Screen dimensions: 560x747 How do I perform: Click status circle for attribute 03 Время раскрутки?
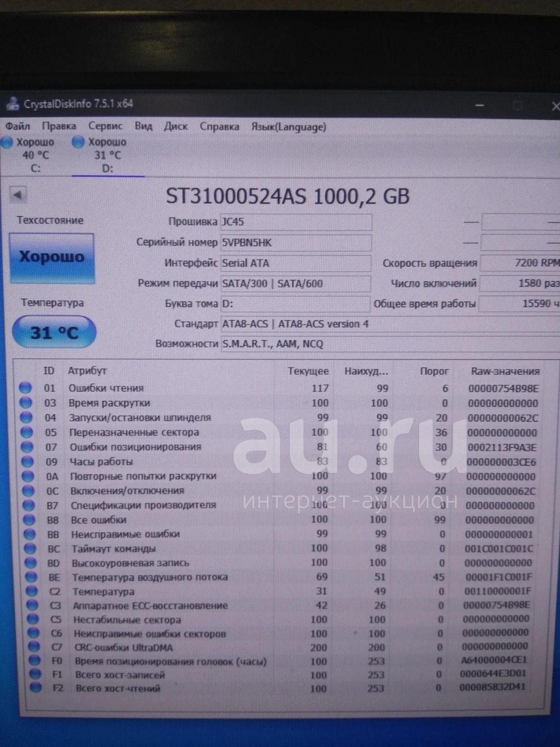25,402
